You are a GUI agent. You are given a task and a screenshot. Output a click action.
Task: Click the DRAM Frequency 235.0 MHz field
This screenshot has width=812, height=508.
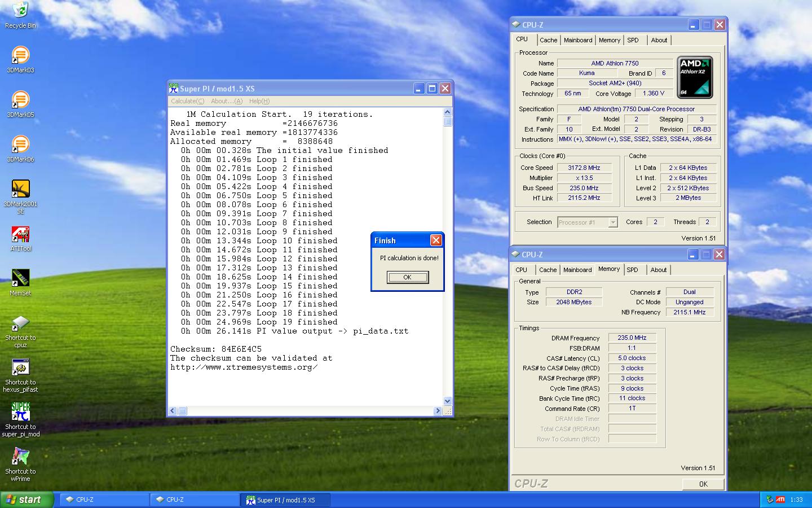coord(632,338)
